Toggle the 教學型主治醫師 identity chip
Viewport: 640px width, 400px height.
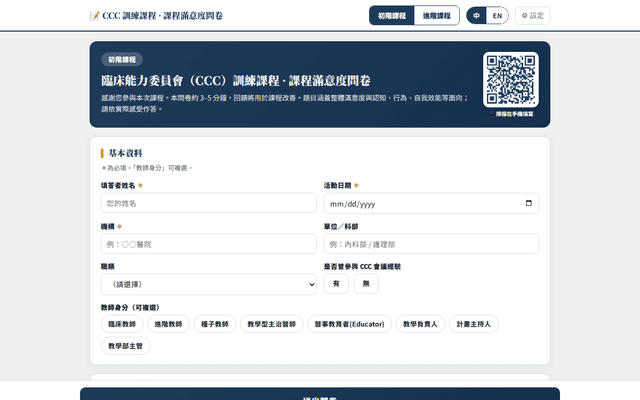coord(271,324)
